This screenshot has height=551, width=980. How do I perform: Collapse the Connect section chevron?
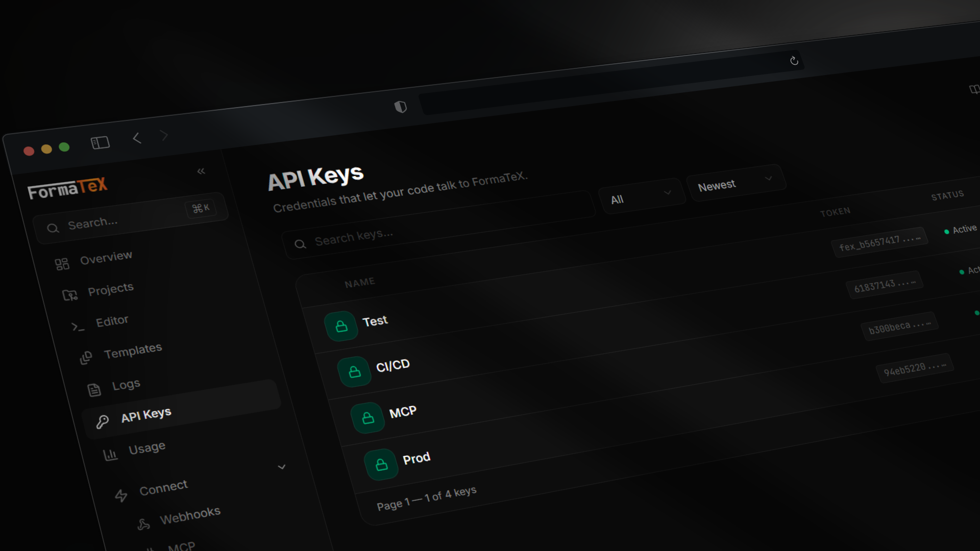[281, 467]
